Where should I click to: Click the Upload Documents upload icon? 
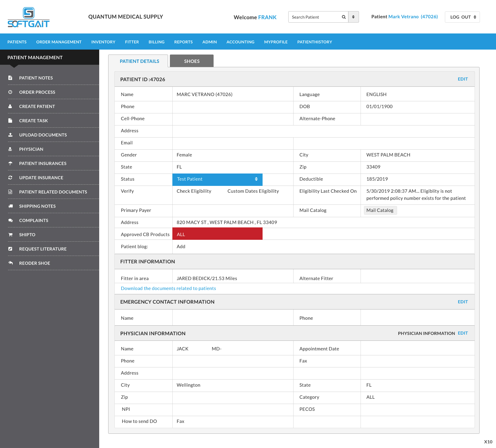10,135
